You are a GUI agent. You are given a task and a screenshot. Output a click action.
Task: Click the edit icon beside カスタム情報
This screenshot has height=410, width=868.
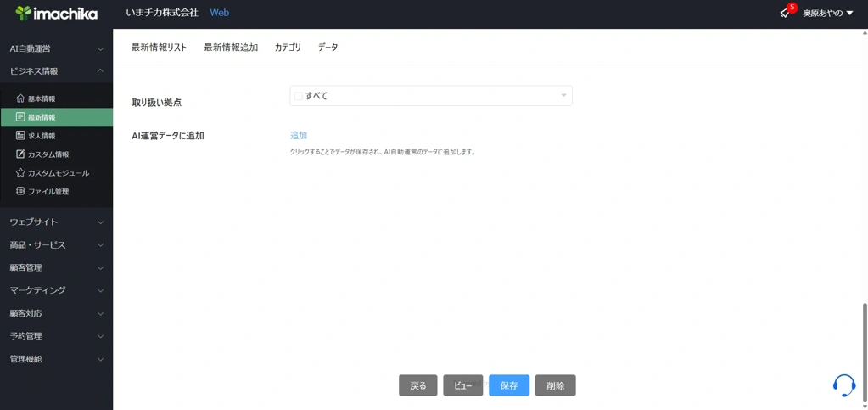click(x=20, y=154)
